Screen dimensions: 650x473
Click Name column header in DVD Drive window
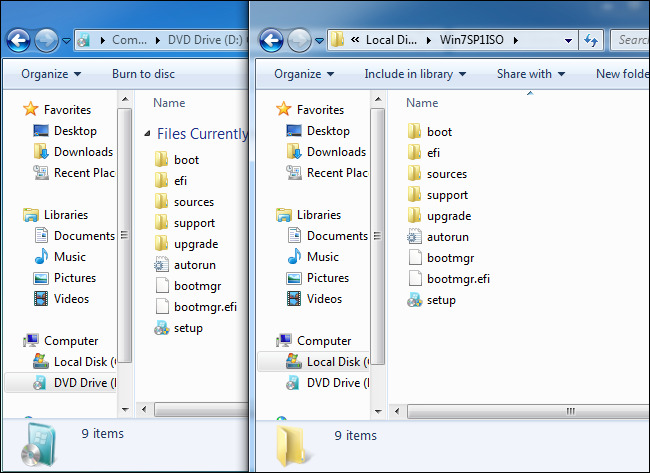pyautogui.click(x=169, y=103)
